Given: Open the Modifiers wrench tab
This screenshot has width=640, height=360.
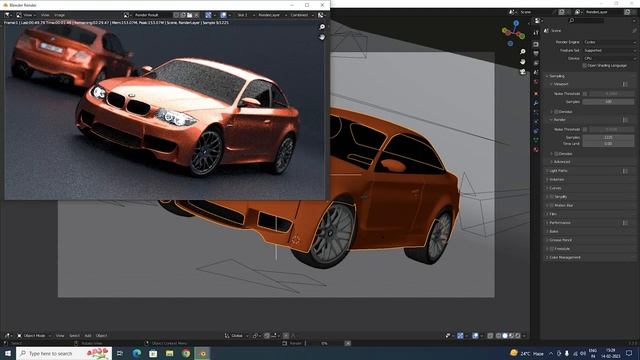Looking at the screenshot, I should point(536,103).
